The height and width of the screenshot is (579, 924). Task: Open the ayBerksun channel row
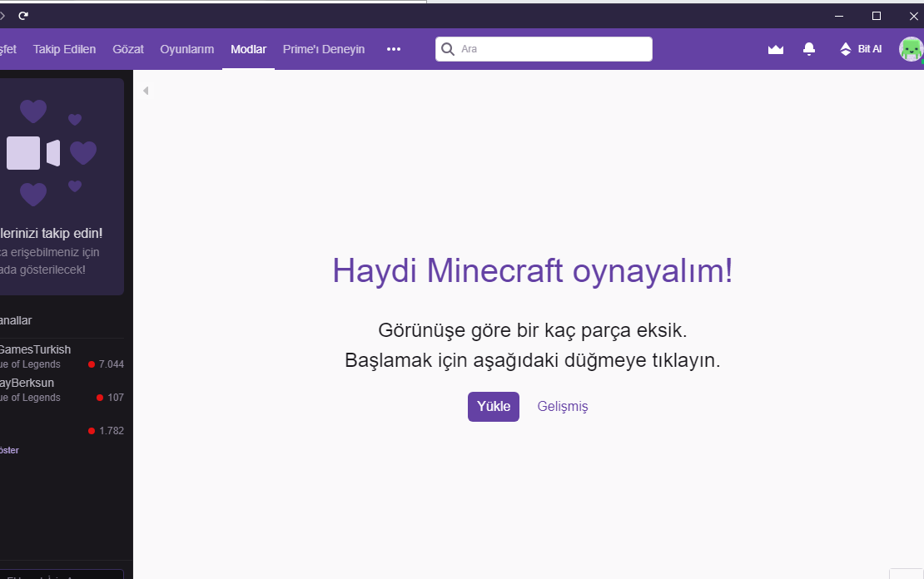click(62, 389)
